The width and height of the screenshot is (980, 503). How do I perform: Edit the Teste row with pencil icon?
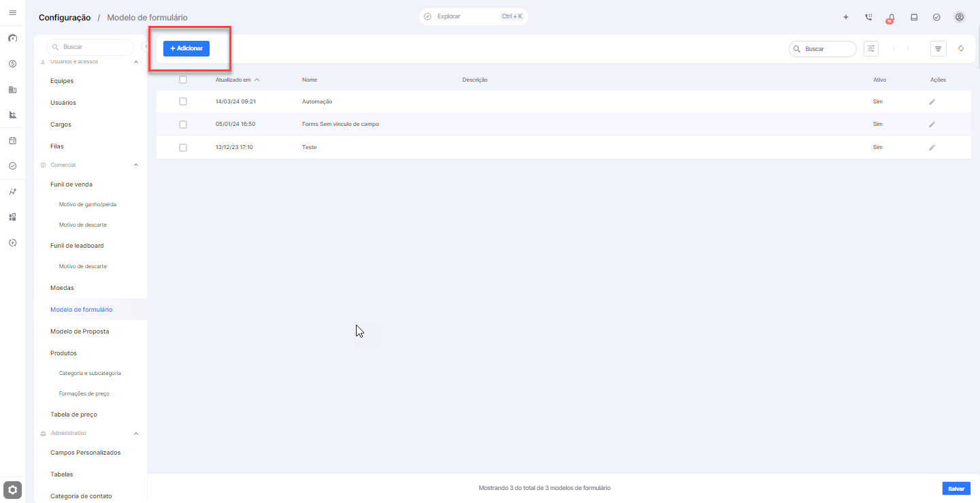[x=932, y=147]
